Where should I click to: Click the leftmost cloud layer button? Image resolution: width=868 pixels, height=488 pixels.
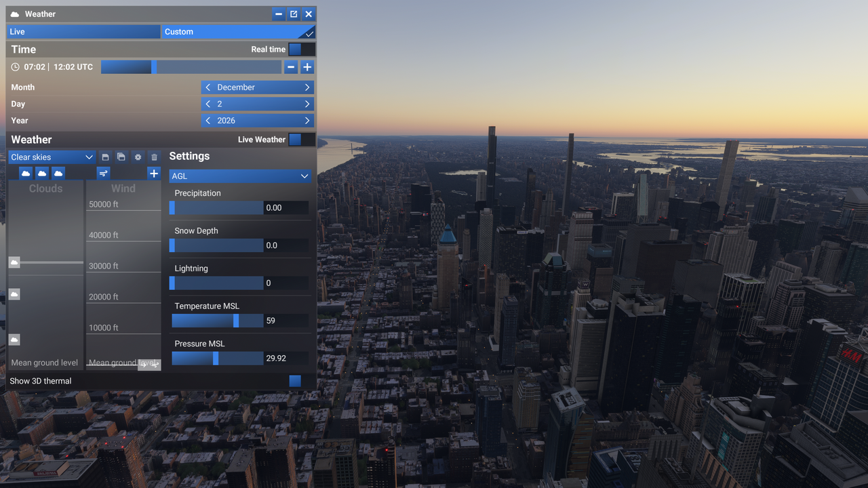click(26, 174)
